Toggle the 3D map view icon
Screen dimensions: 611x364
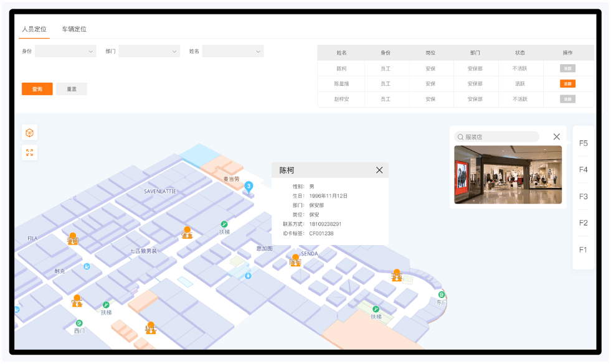click(x=30, y=133)
